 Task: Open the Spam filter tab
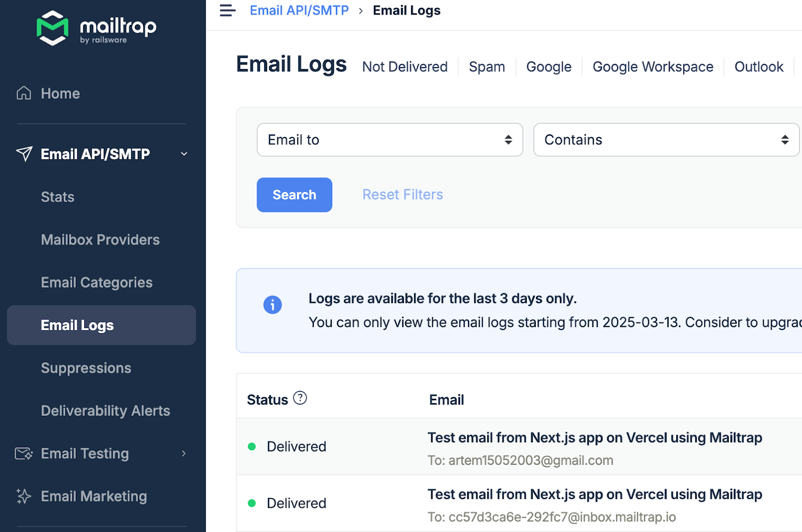(x=487, y=67)
